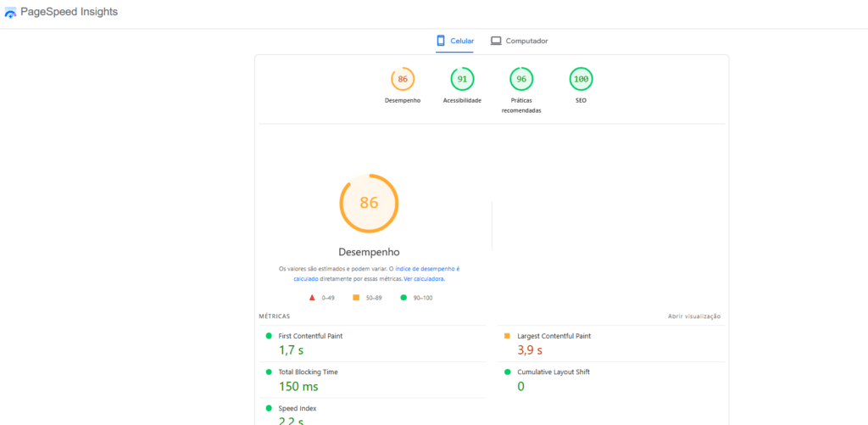Viewport: 868px width, 425px height.
Task: Click the Desempenho score gauge showing 86
Action: click(x=403, y=79)
